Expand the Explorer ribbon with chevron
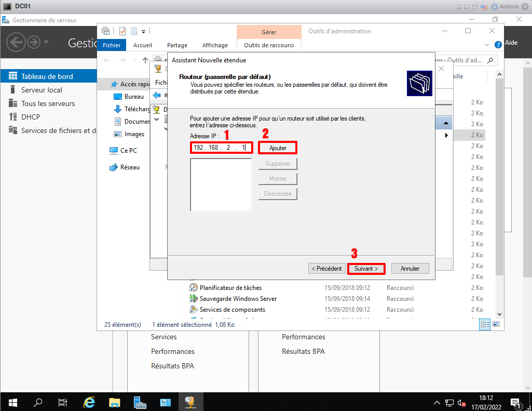 [x=487, y=45]
